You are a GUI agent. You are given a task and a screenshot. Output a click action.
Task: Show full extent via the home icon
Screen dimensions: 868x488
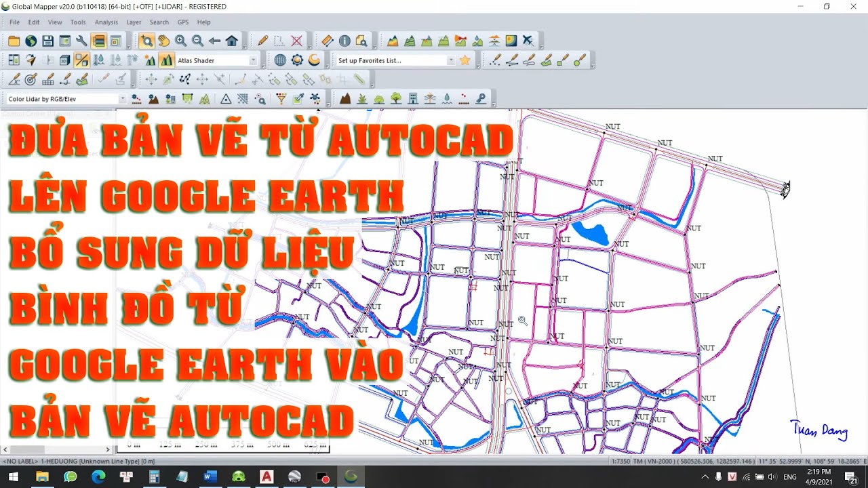point(231,41)
